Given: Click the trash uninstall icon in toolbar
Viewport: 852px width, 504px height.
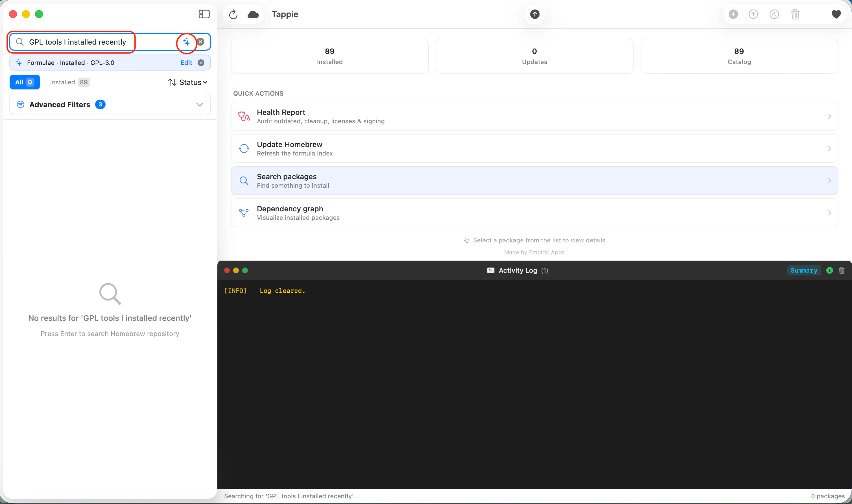Looking at the screenshot, I should [x=795, y=14].
